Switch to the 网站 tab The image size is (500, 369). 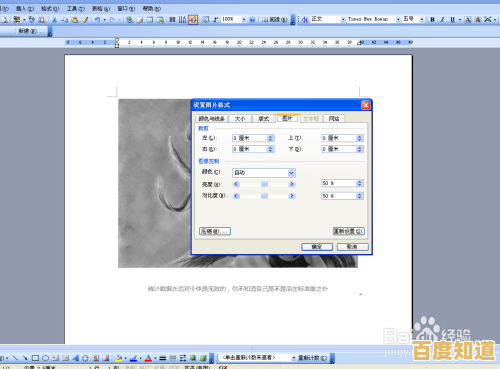pyautogui.click(x=334, y=119)
